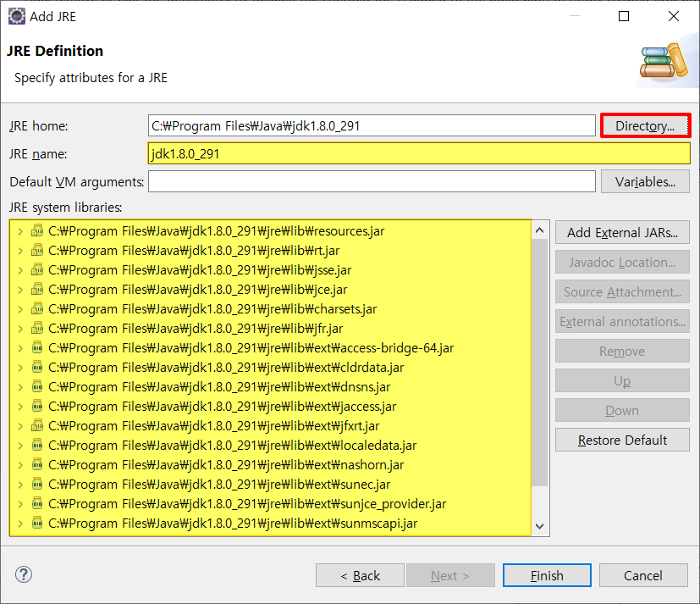This screenshot has height=604, width=700.
Task: Click the jfxrt.jar icon
Action: (x=37, y=426)
